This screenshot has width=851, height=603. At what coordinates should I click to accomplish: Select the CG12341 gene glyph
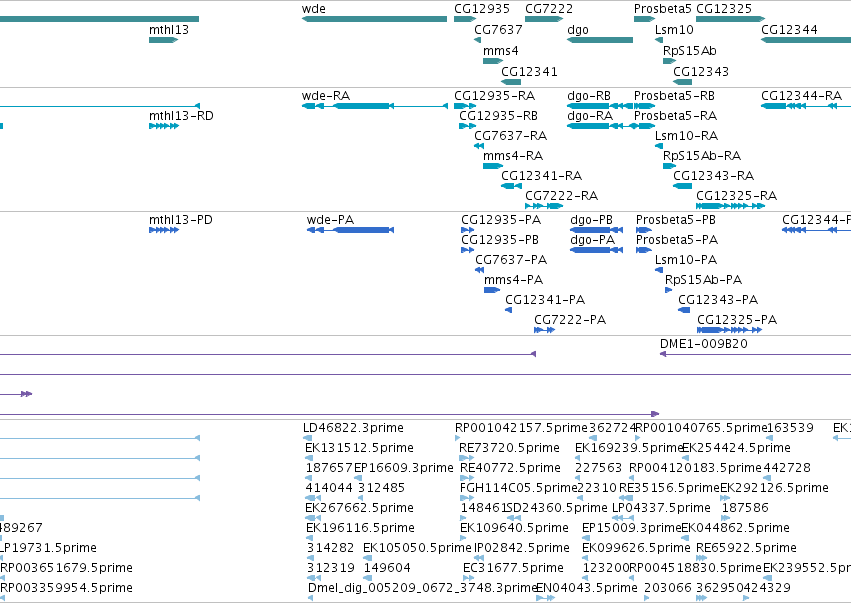[511, 82]
